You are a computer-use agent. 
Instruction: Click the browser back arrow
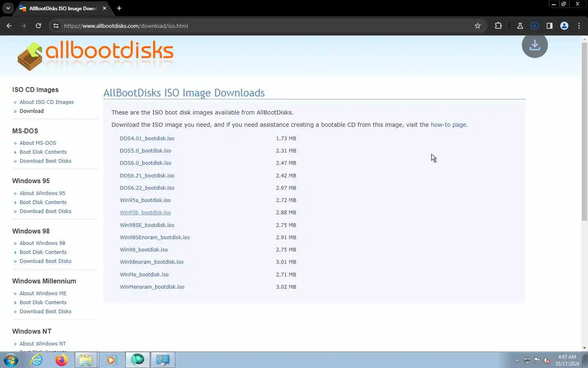tap(9, 26)
